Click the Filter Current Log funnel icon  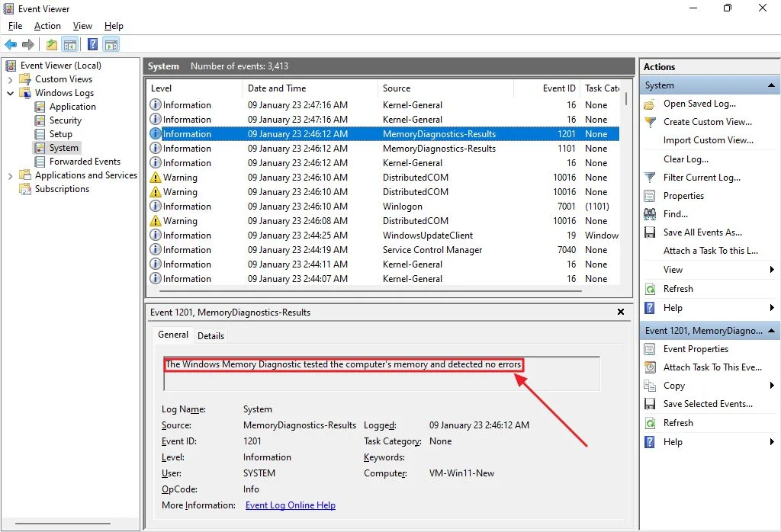coord(650,178)
